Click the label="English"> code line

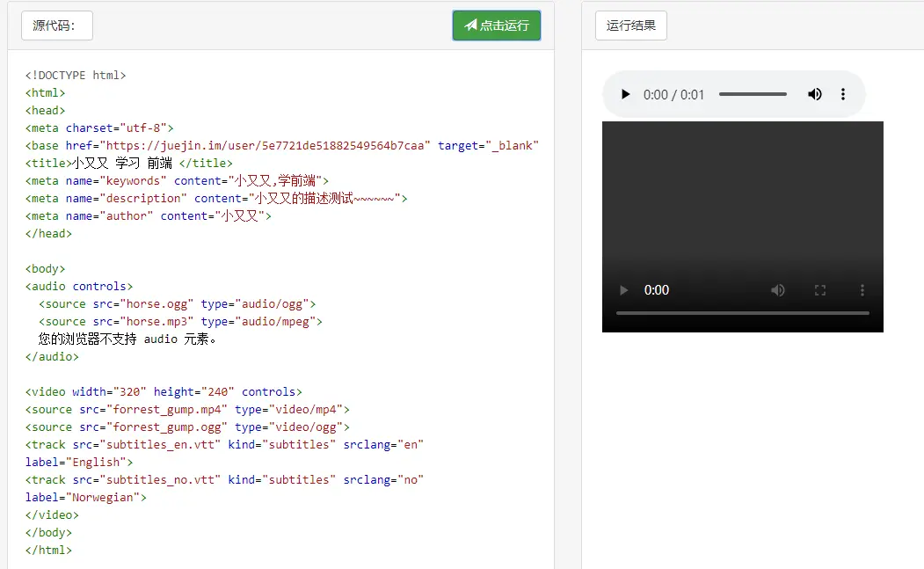79,462
